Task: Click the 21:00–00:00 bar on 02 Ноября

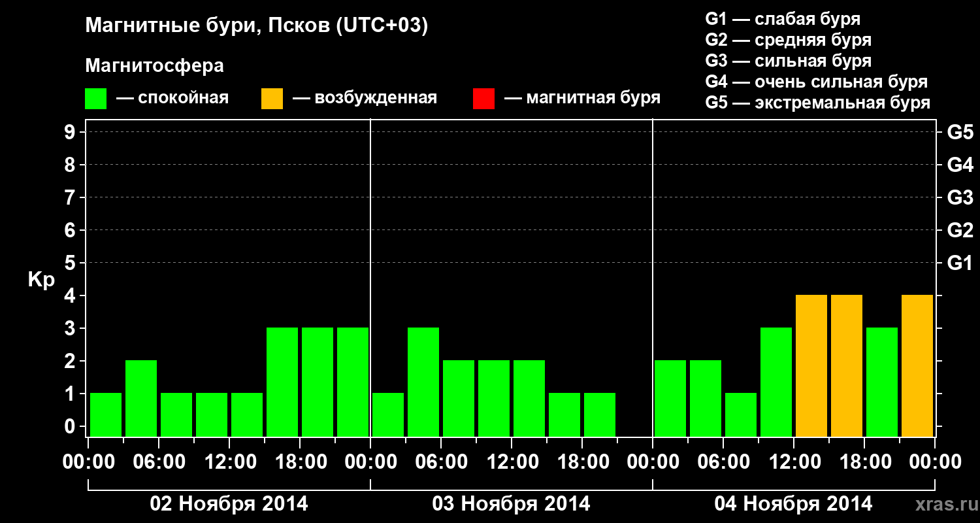Action: (353, 382)
